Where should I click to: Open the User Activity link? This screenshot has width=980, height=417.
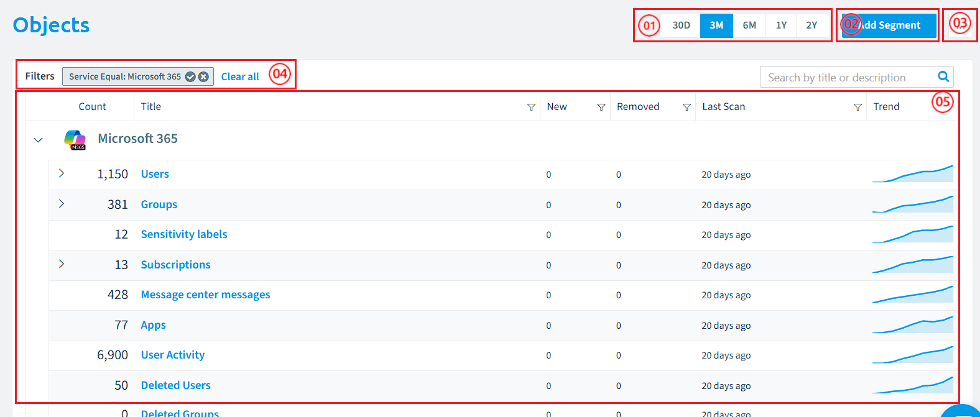[173, 355]
